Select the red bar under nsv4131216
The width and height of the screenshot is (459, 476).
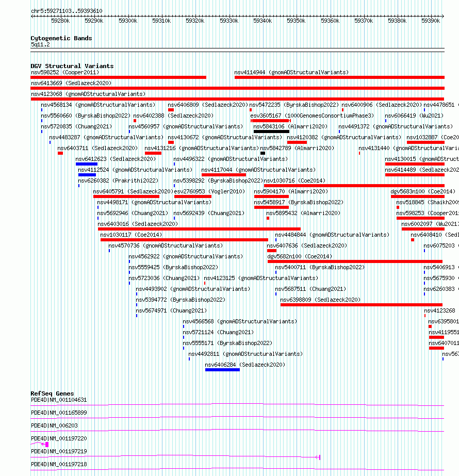click(153, 153)
